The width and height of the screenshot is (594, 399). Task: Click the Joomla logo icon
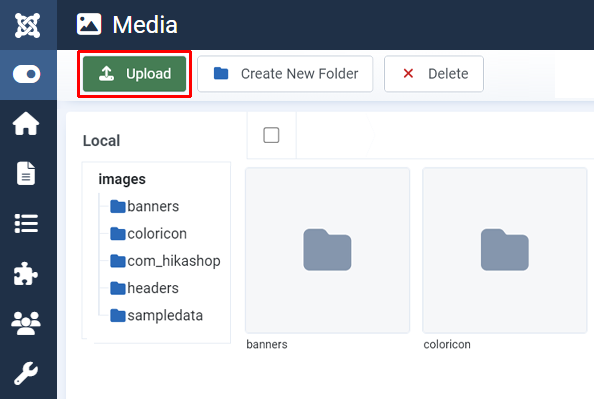coord(27,25)
